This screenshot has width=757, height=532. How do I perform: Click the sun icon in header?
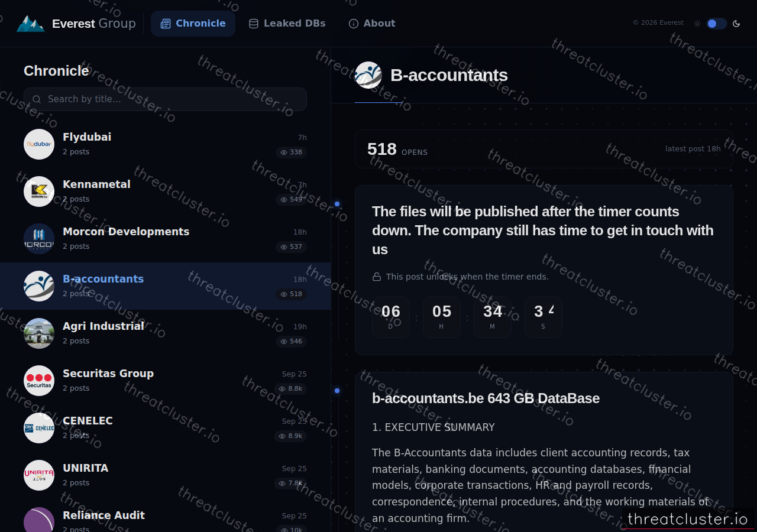697,24
